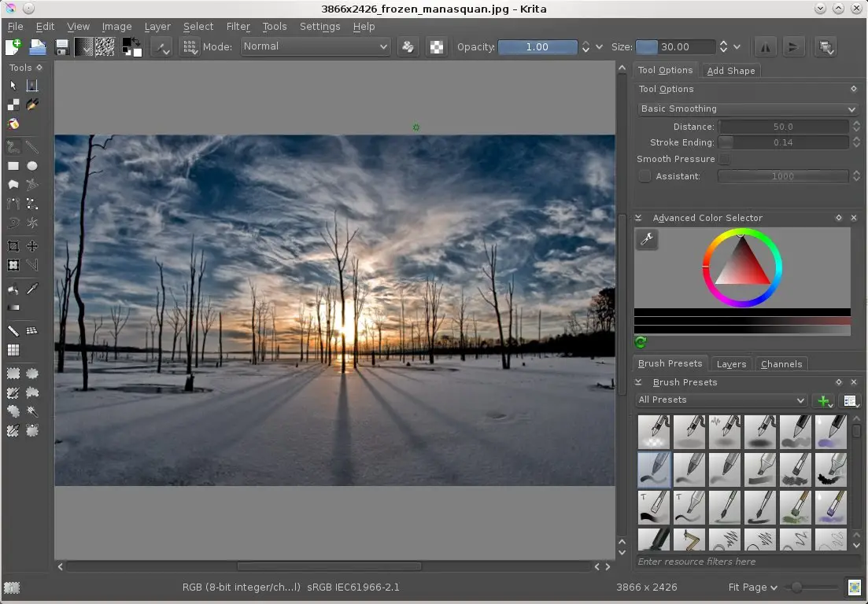Enable the Smooth Pressure checkbox
Image resolution: width=868 pixels, height=604 pixels.
(725, 160)
